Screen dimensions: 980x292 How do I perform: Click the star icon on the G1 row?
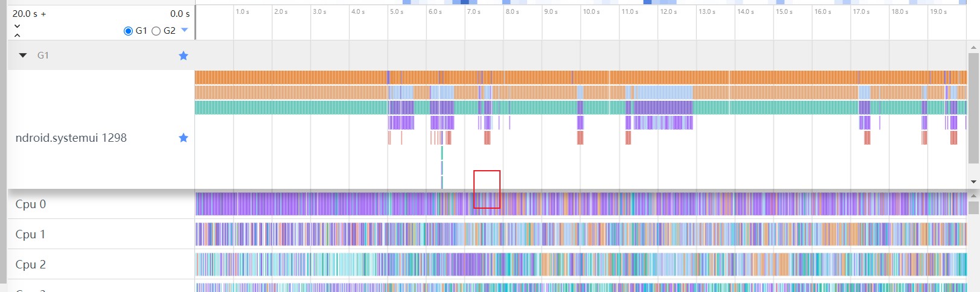(184, 56)
